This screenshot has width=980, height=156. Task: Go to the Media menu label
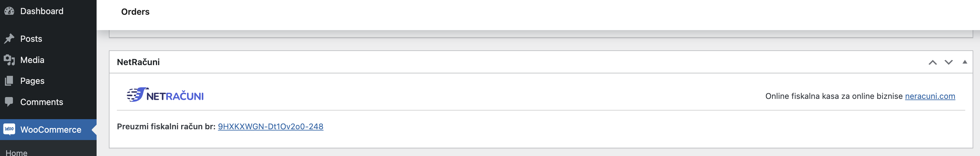click(x=32, y=60)
